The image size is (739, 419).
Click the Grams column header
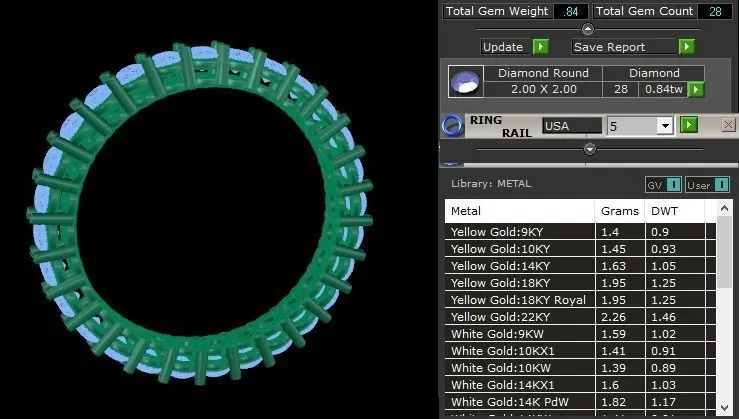[x=619, y=211]
